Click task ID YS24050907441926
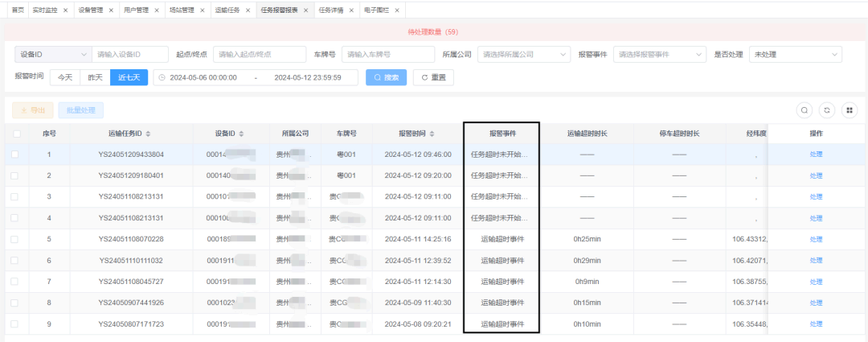 click(x=131, y=303)
